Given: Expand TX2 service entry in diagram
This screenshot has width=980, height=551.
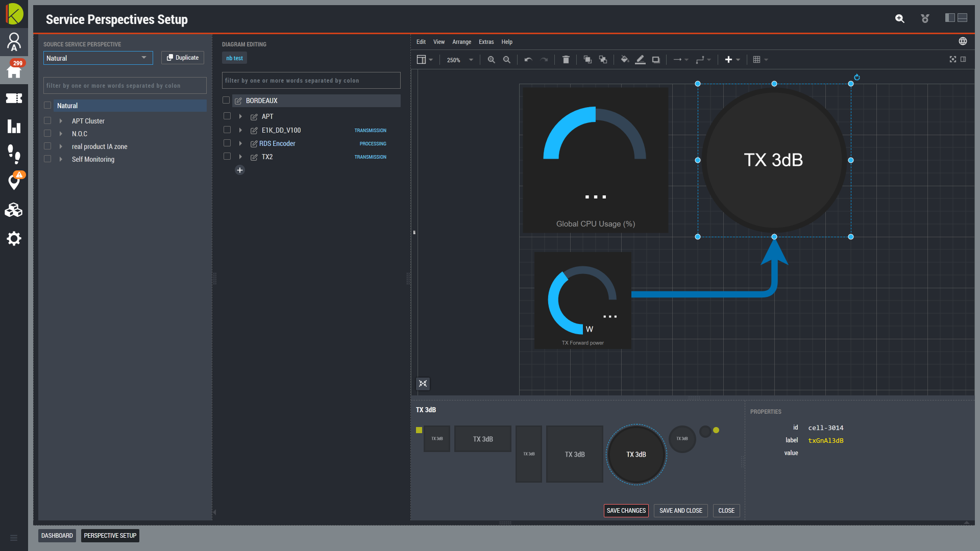Looking at the screenshot, I should [x=241, y=157].
